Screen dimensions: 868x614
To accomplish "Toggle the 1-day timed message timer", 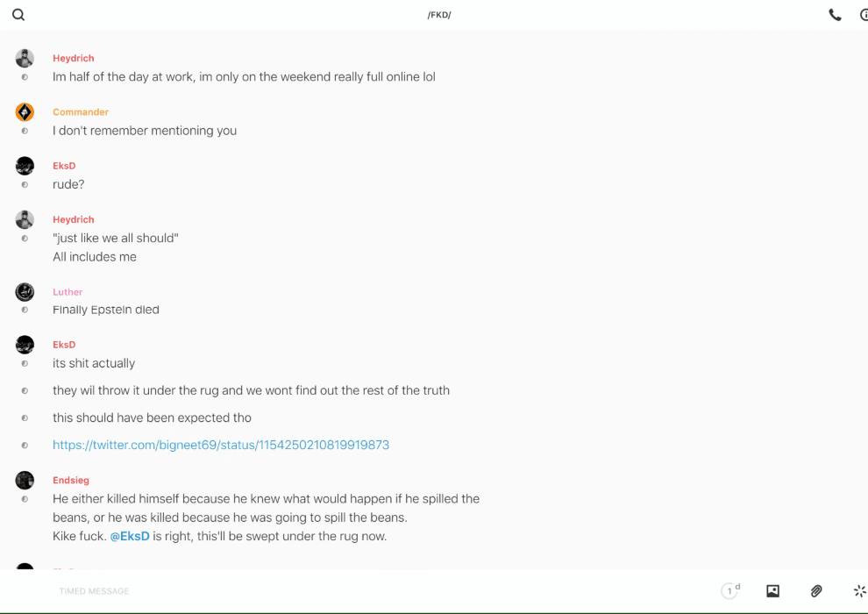I will click(729, 591).
